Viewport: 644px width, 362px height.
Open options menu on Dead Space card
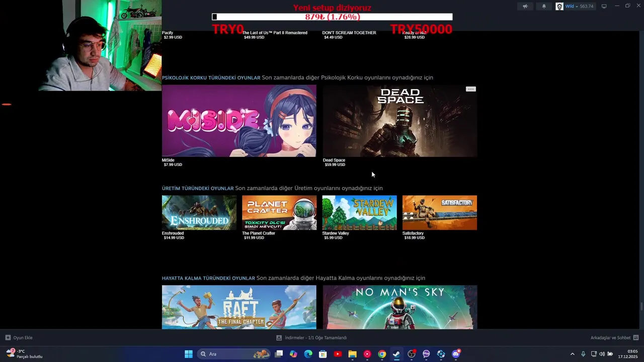470,89
